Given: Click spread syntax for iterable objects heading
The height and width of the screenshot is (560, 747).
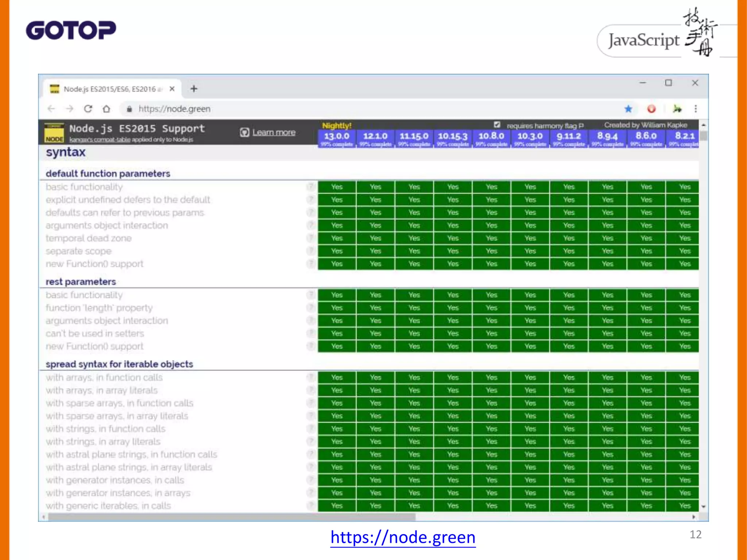Looking at the screenshot, I should (x=119, y=364).
